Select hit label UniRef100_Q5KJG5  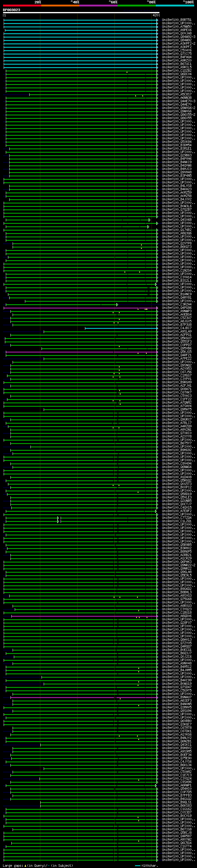pyautogui.click(x=176, y=352)
